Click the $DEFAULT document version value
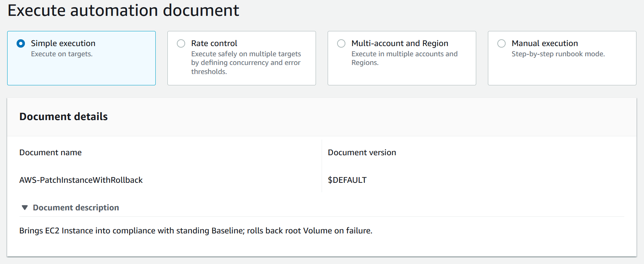The width and height of the screenshot is (644, 264). 347,180
